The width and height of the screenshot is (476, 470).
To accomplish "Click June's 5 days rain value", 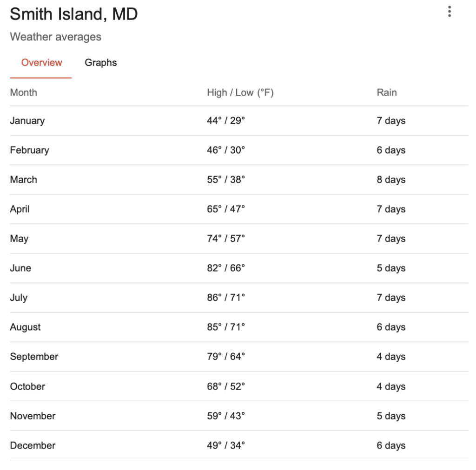I will coord(391,268).
